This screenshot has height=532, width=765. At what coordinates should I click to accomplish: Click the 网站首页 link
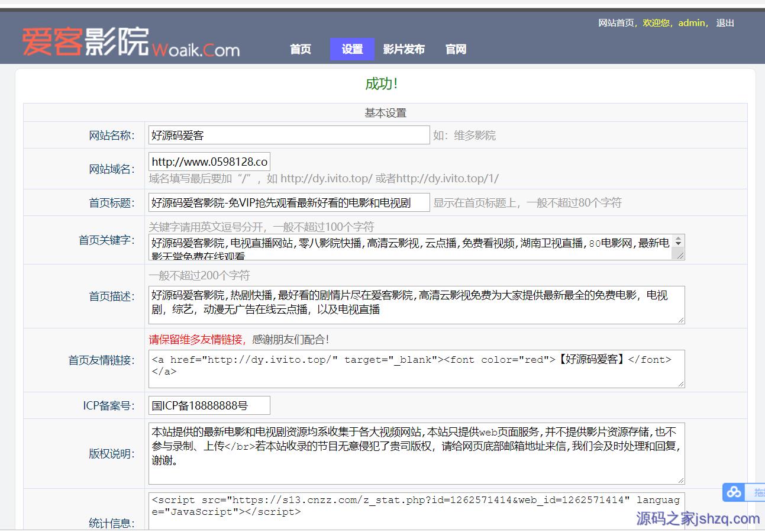[x=616, y=23]
